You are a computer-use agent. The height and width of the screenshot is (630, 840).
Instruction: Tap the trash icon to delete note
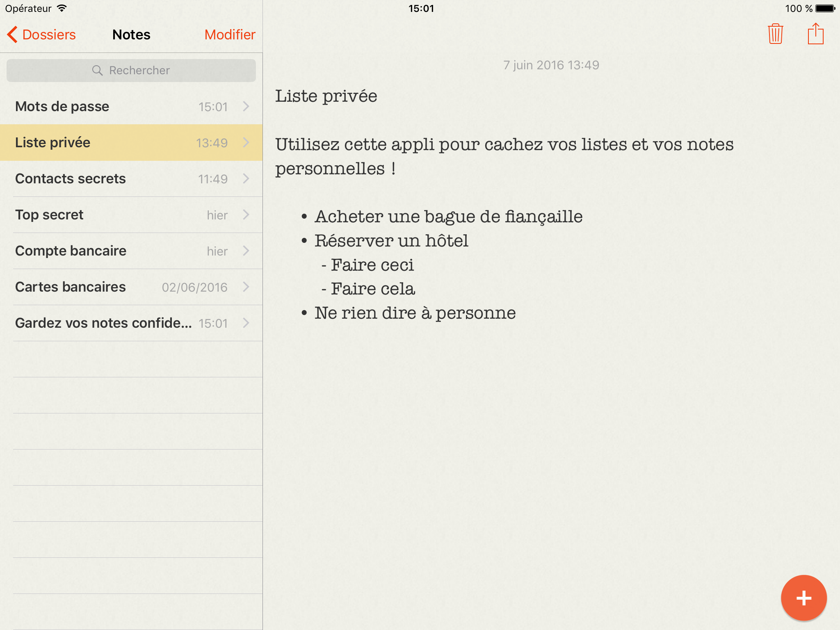click(x=775, y=34)
